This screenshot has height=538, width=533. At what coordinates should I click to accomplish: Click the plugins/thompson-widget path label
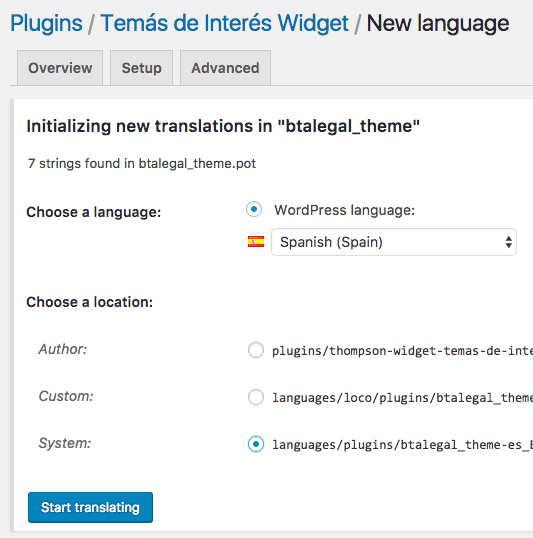(402, 351)
